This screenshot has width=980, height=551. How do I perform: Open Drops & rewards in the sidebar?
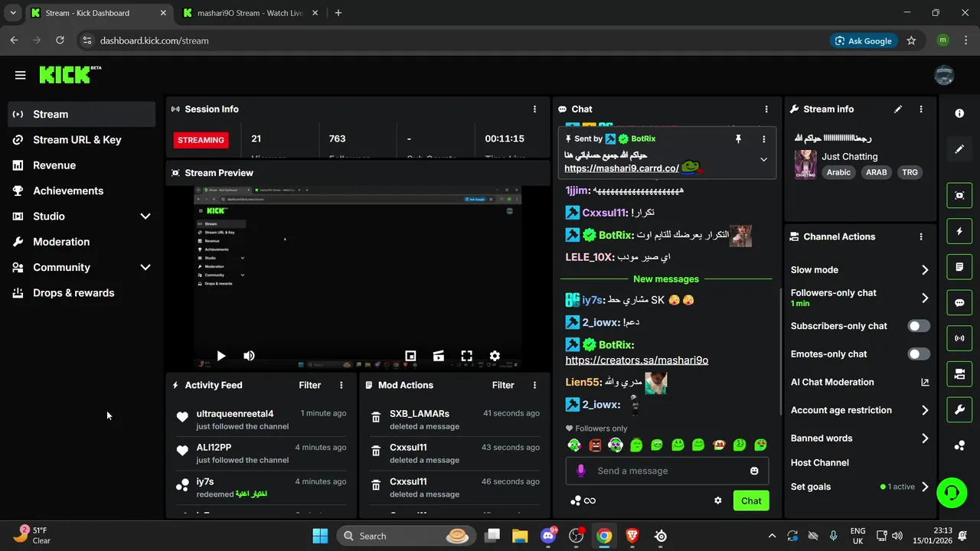(83, 292)
